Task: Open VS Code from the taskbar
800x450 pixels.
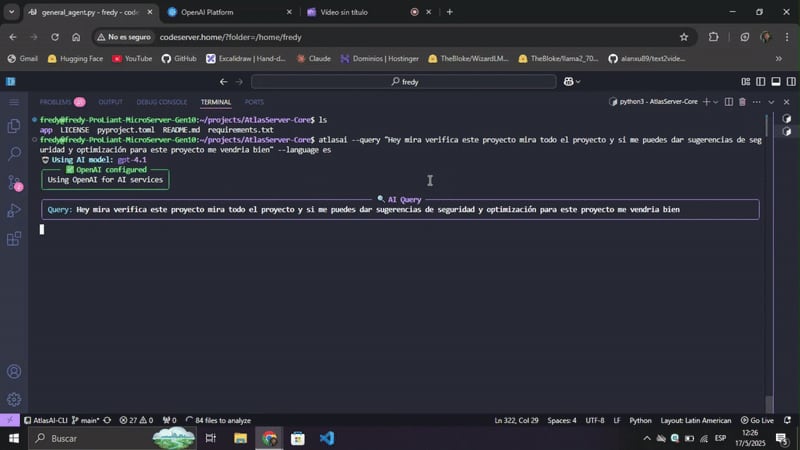Action: click(x=327, y=438)
